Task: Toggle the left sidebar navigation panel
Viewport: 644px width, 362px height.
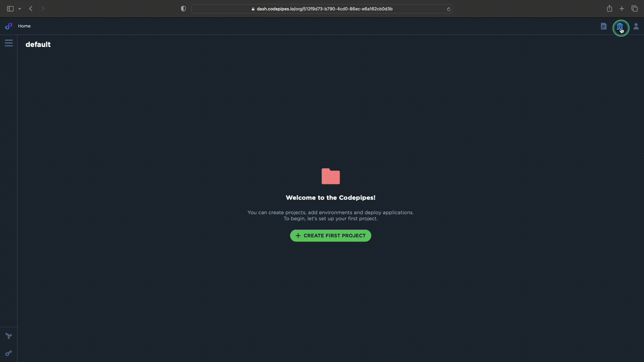Action: click(x=8, y=44)
